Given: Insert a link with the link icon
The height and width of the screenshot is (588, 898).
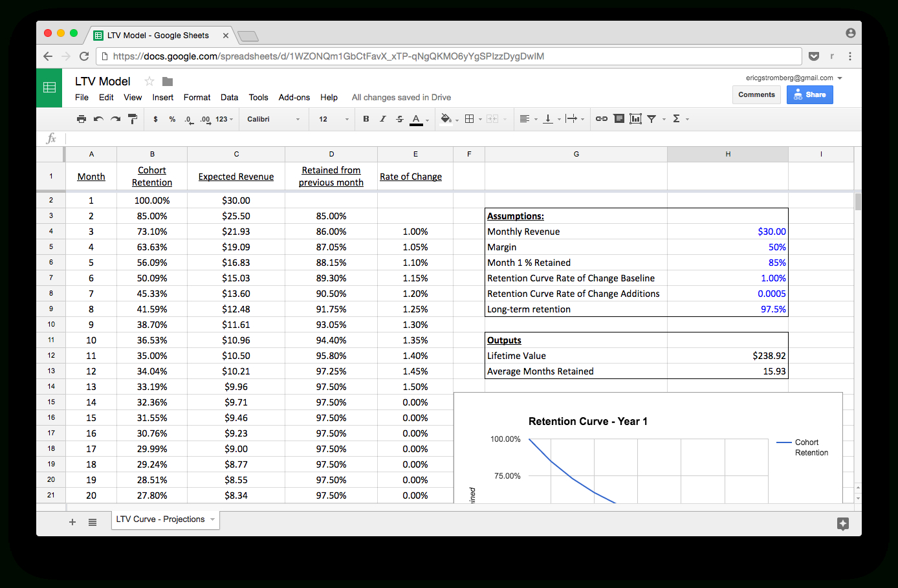Looking at the screenshot, I should click(x=602, y=118).
